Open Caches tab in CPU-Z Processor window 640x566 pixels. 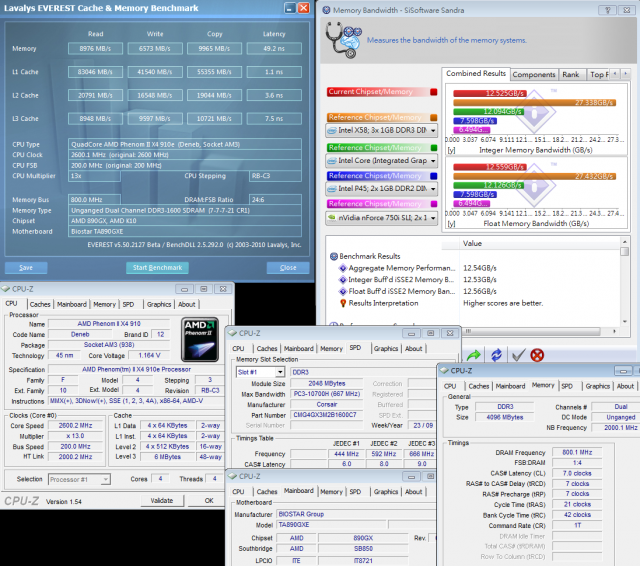[40, 304]
